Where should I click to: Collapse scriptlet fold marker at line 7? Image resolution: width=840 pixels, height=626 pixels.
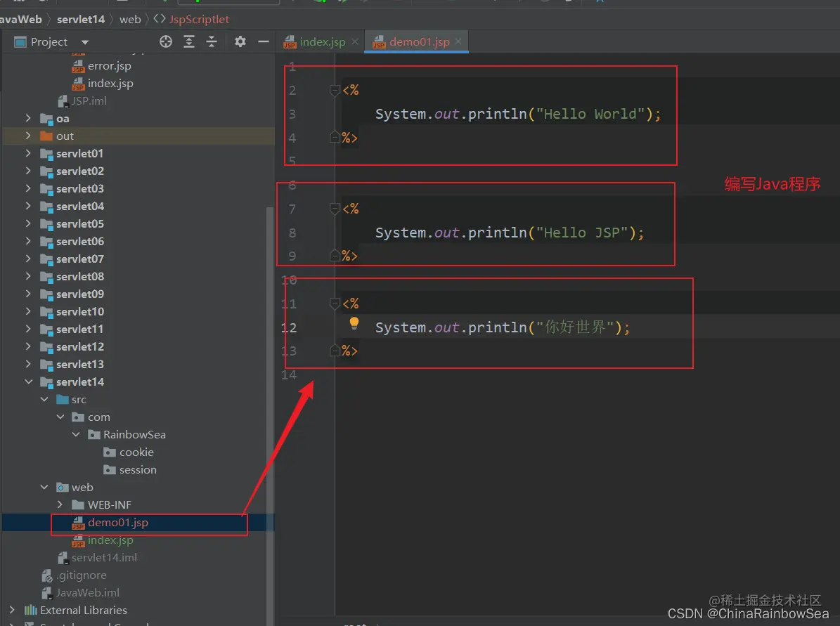[x=335, y=209]
